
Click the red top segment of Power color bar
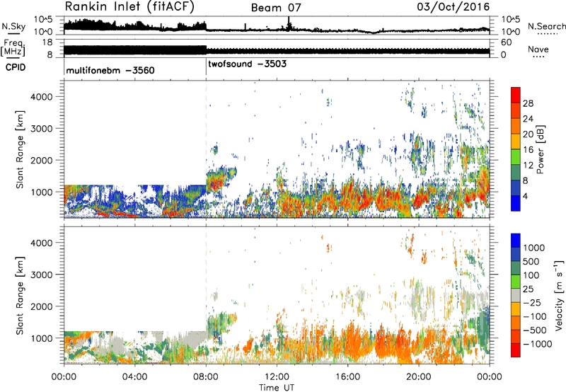(x=516, y=96)
